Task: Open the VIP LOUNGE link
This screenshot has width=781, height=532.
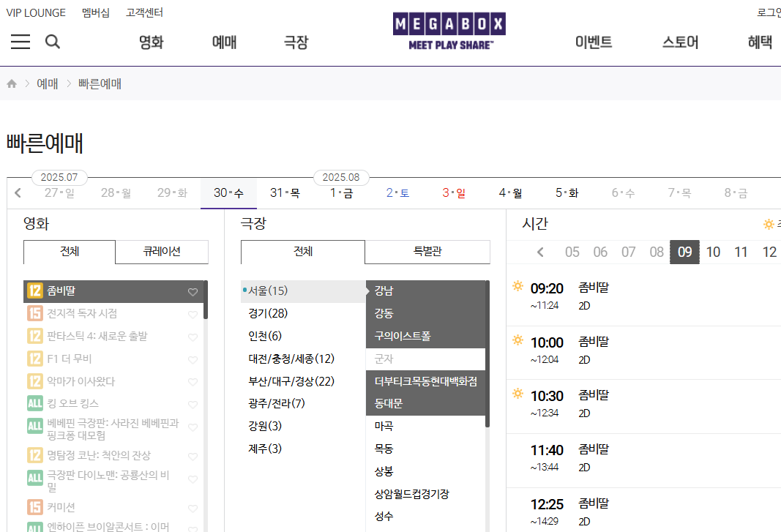Action: click(x=36, y=12)
